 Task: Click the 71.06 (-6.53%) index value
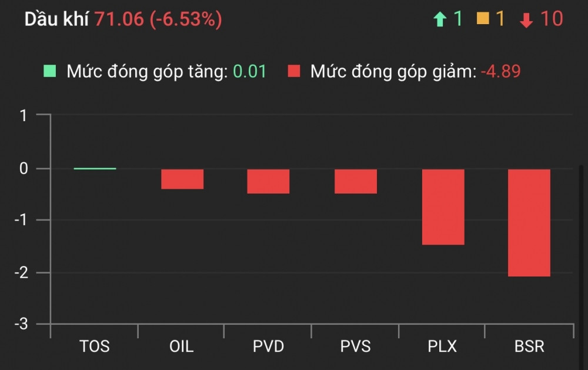click(x=158, y=19)
